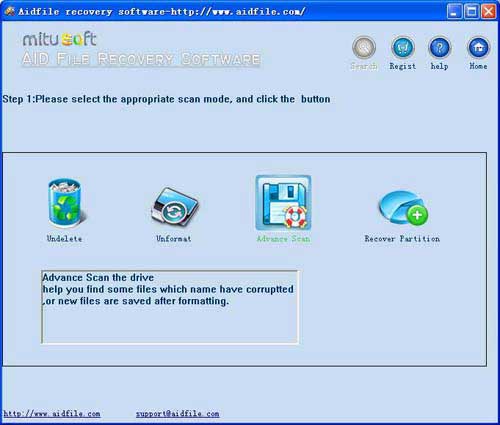The image size is (500, 425).
Task: Click the support@aidfile.com email link
Action: [177, 414]
